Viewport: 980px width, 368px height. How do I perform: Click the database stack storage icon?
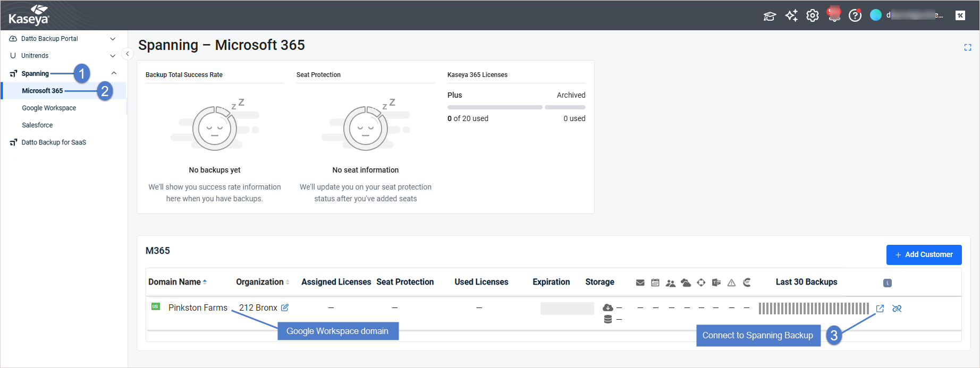tap(608, 319)
